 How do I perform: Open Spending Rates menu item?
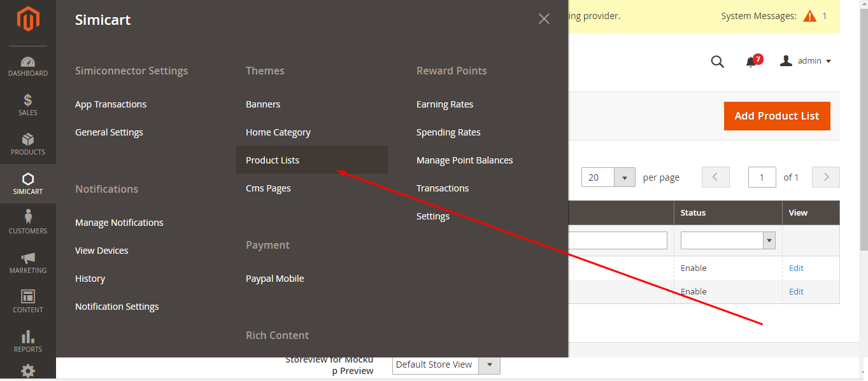click(x=448, y=132)
